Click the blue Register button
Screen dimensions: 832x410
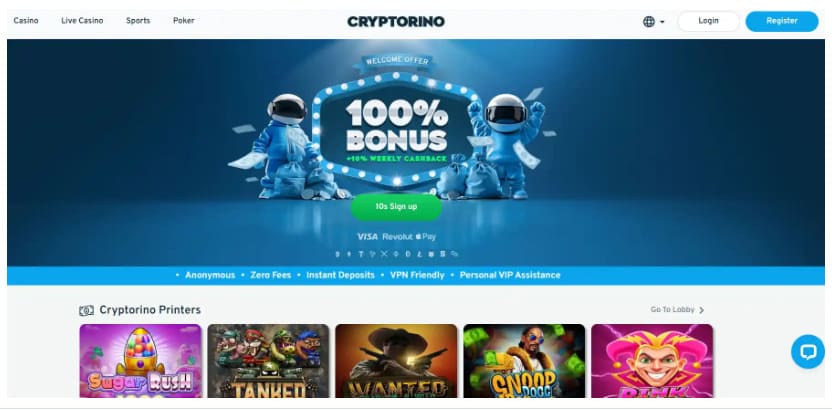[x=782, y=21]
